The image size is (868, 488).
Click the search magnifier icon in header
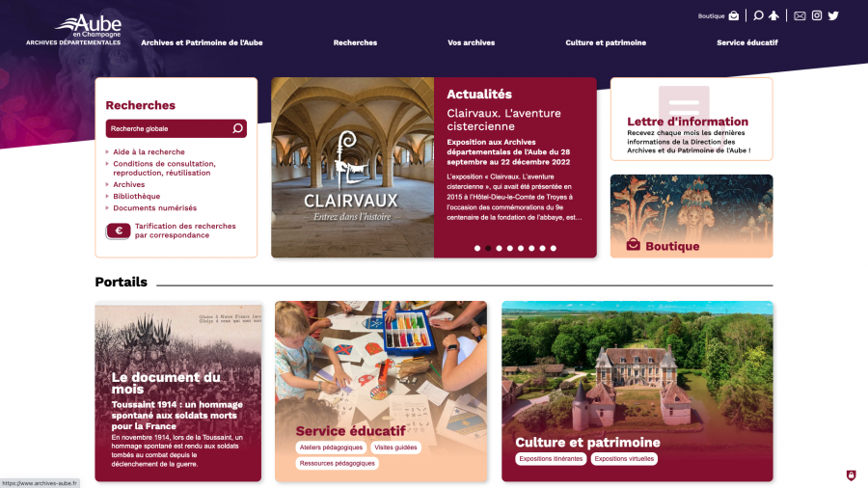click(758, 15)
